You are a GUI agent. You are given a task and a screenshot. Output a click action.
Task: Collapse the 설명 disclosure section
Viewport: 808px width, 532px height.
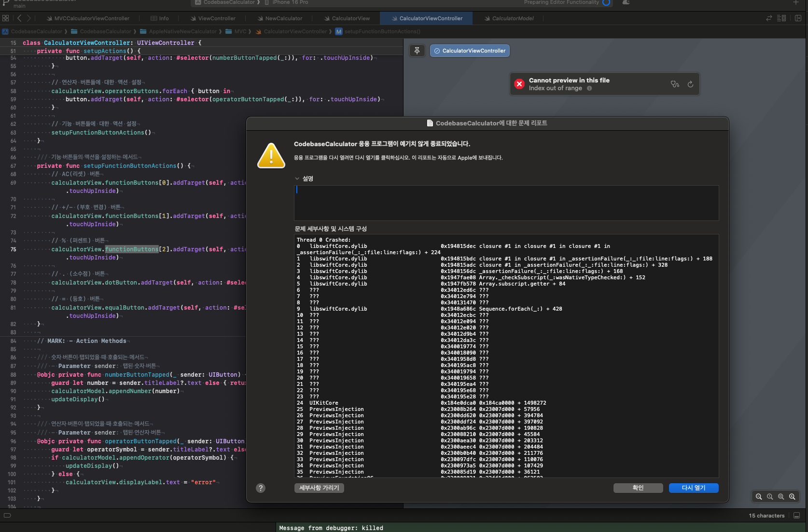[297, 178]
